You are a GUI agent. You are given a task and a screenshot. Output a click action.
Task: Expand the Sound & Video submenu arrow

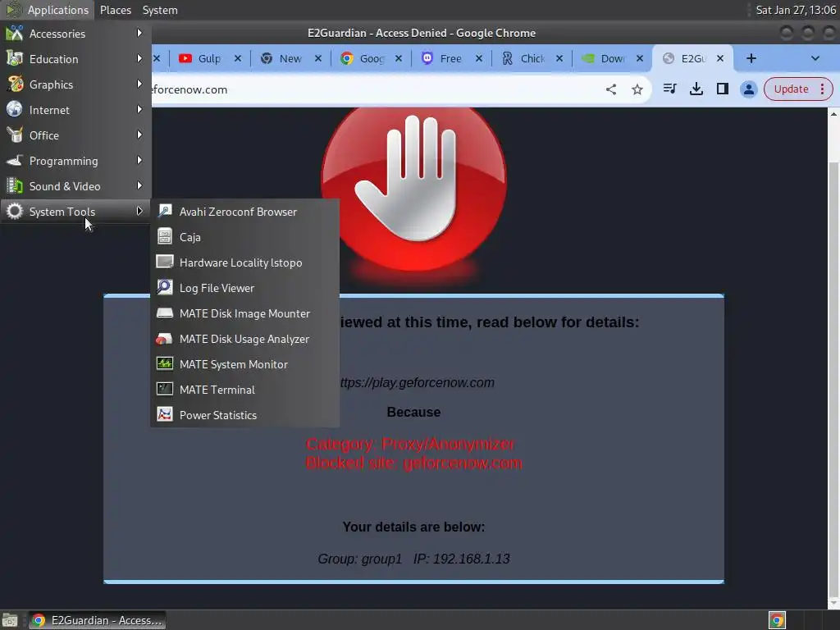[139, 186]
